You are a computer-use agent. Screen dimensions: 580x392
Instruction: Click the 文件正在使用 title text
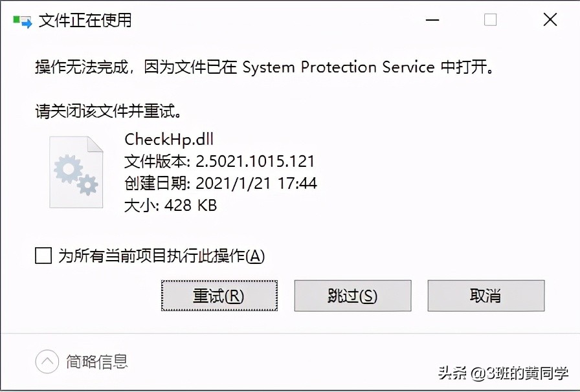(x=85, y=21)
